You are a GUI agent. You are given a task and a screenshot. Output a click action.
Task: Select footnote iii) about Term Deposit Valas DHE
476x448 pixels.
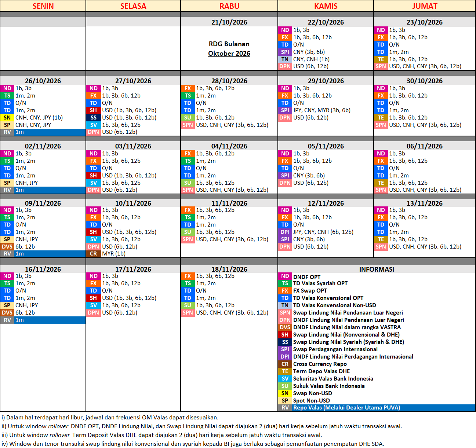[161, 435]
